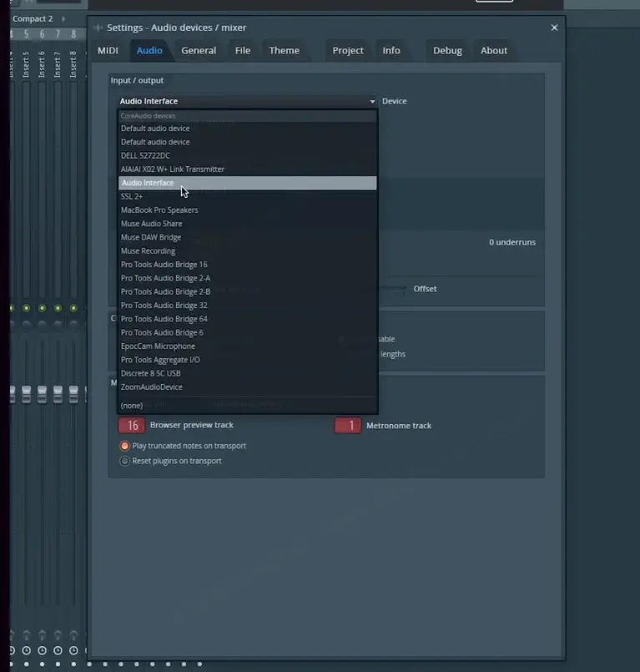Select the Insert 6 mixer track label
Image resolution: width=640 pixels, height=672 pixels.
tap(42, 65)
